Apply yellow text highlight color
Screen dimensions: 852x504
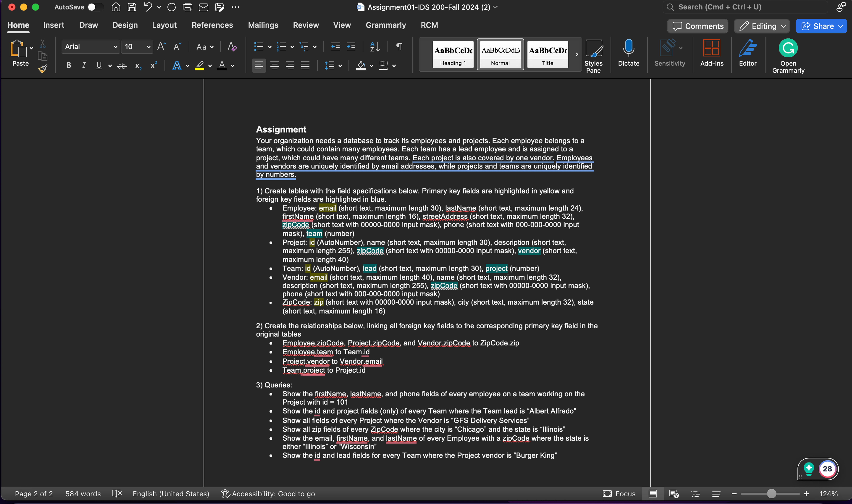[200, 66]
